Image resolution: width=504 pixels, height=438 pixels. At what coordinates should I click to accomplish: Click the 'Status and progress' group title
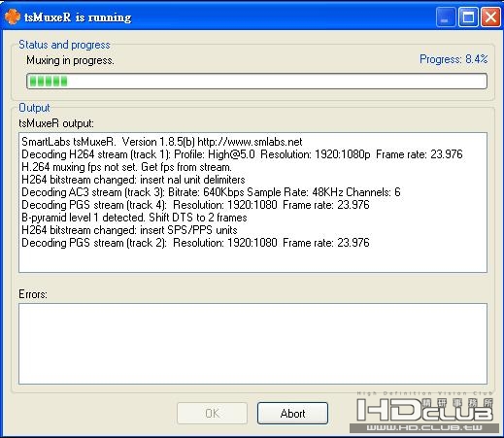64,45
